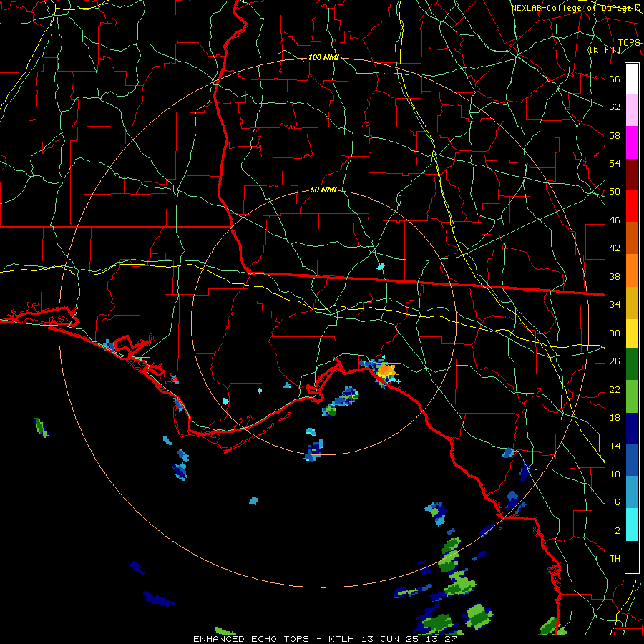
Task: Click the navy blue legend swatch
Action: click(632, 429)
